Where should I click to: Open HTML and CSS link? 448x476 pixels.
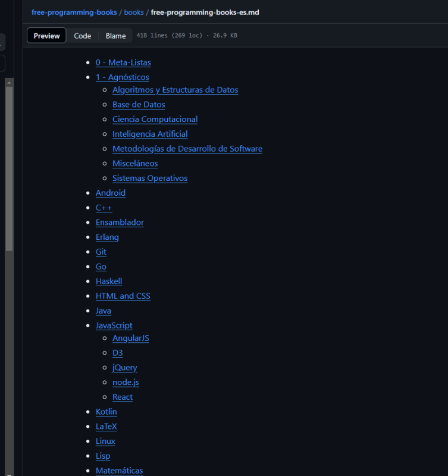[123, 296]
